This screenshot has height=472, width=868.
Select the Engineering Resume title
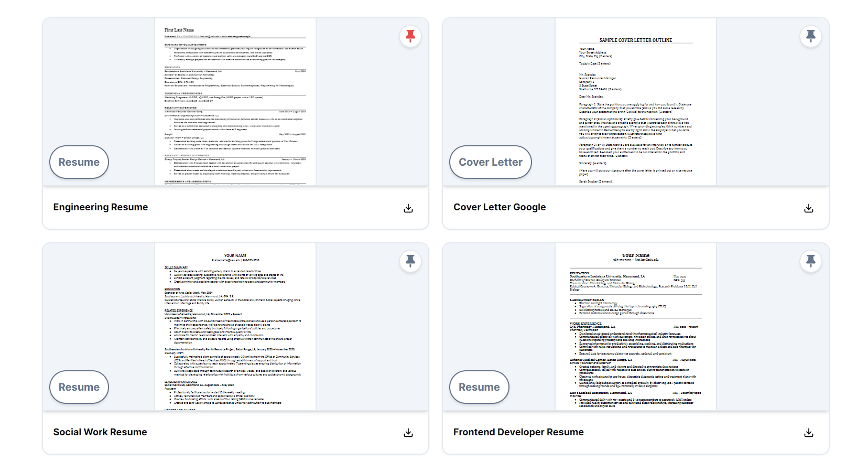point(101,207)
